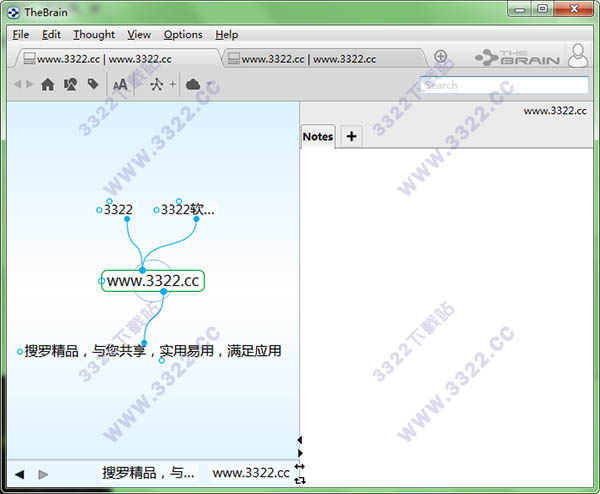Click in the Search field
The height and width of the screenshot is (494, 600).
(504, 85)
